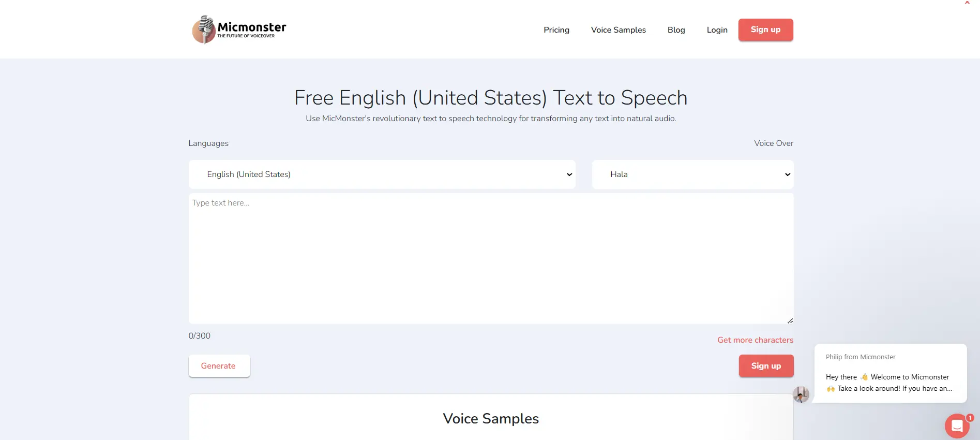Click the red notification badge on chat
This screenshot has width=980, height=440.
tap(970, 418)
